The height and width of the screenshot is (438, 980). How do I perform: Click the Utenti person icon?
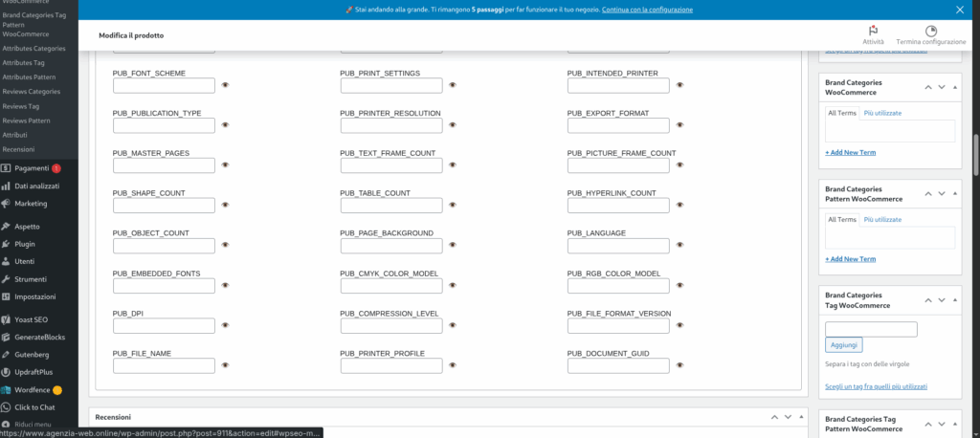[6, 261]
